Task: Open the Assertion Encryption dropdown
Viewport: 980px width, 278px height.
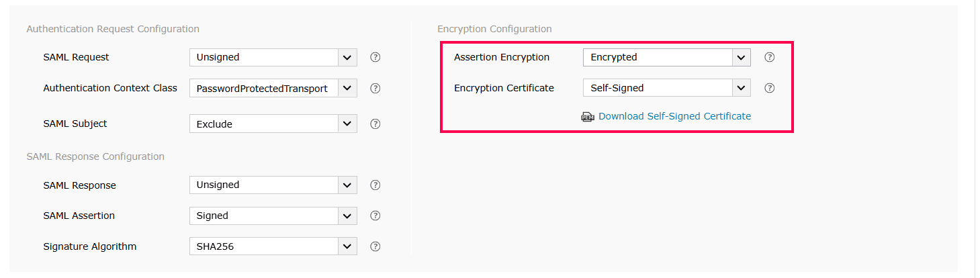Action: [666, 57]
